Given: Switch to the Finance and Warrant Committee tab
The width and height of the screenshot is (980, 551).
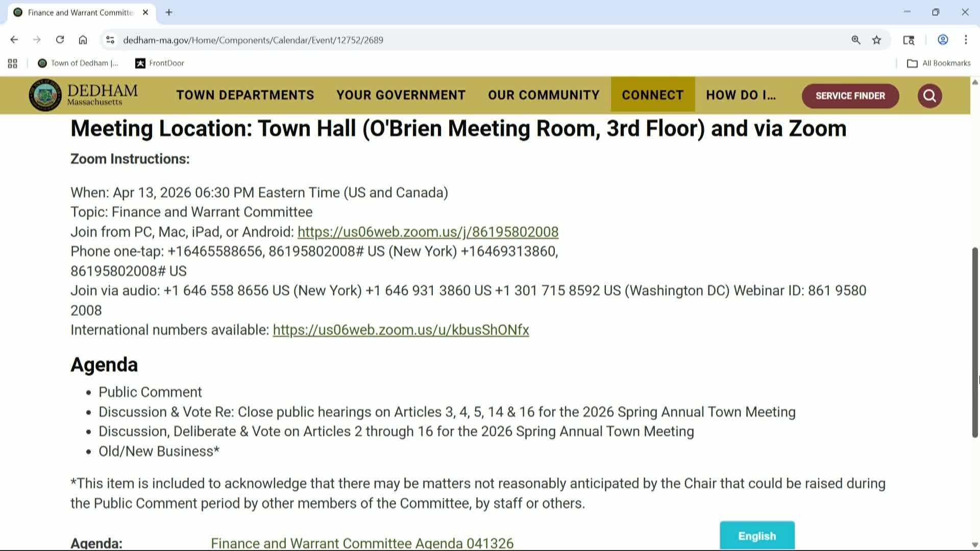Looking at the screenshot, I should [x=77, y=12].
